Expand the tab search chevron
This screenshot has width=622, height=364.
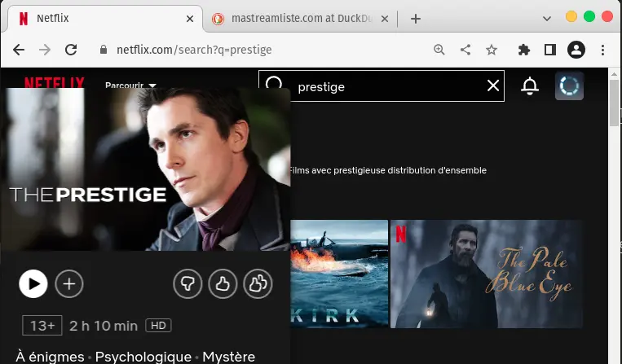pyautogui.click(x=547, y=19)
